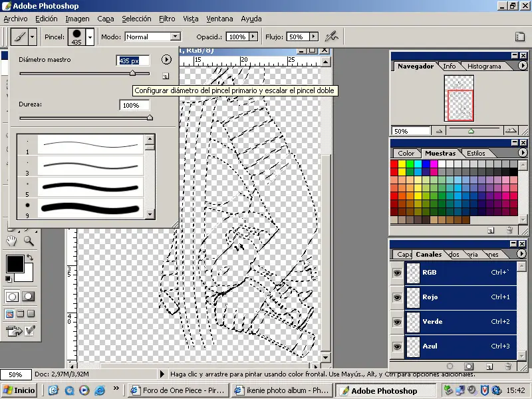This screenshot has height=399, width=532.
Task: Switch to the Estilos tab
Action: 476,154
